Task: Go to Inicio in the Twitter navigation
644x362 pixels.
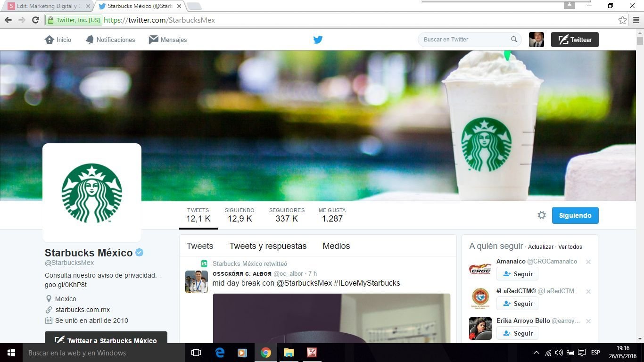Action: 58,40
